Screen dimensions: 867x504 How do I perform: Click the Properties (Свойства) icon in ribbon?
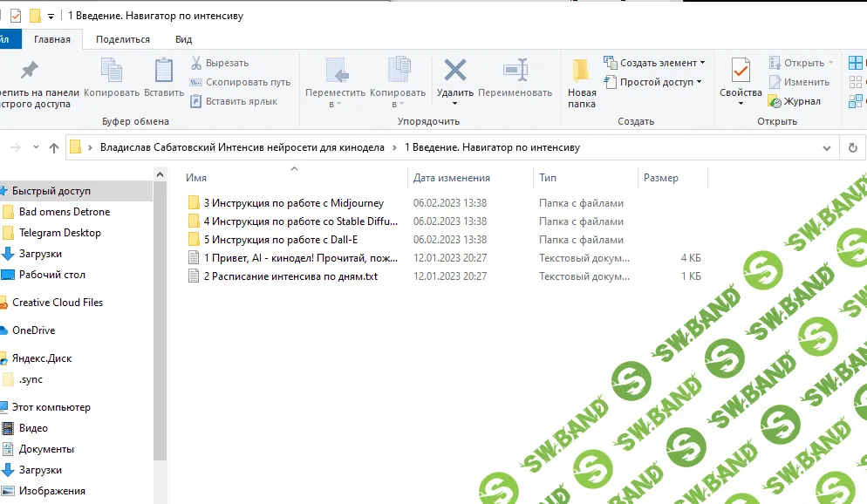pyautogui.click(x=741, y=74)
